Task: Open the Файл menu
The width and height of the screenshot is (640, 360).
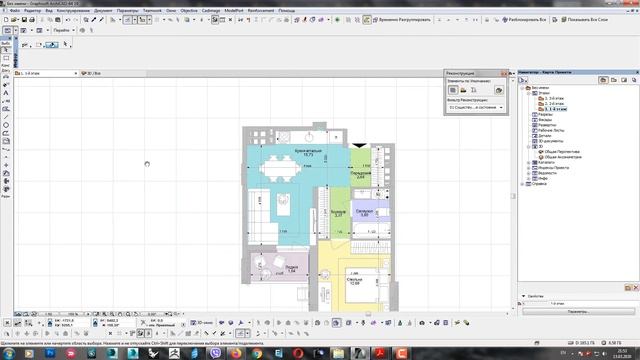Action: coord(14,11)
